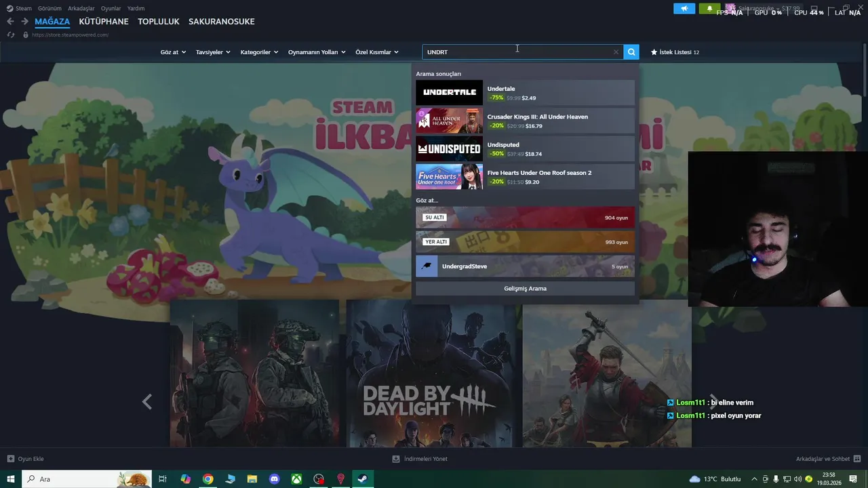The image size is (868, 488).
Task: Click the search magnifier button
Action: 631,52
